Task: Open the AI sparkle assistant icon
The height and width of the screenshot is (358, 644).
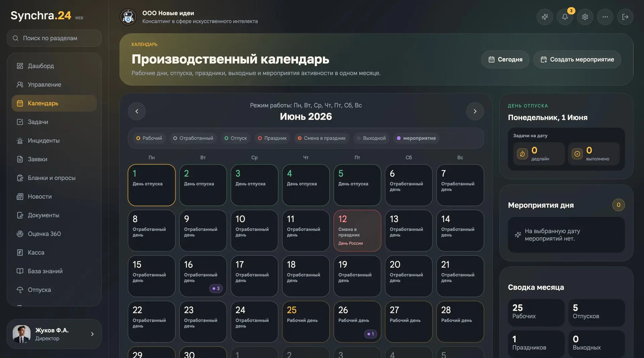Action: 545,17
